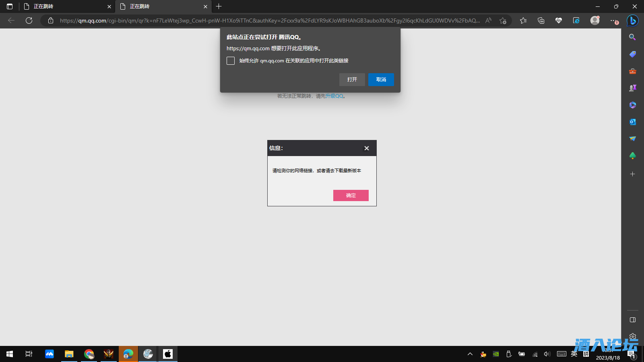Close the second 正在跳转 tab
The image size is (644, 362).
click(x=205, y=6)
